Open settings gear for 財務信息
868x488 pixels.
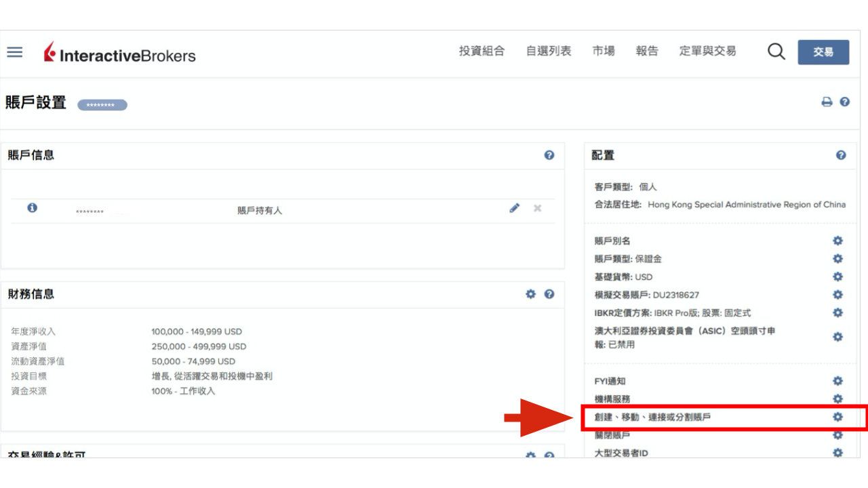530,294
